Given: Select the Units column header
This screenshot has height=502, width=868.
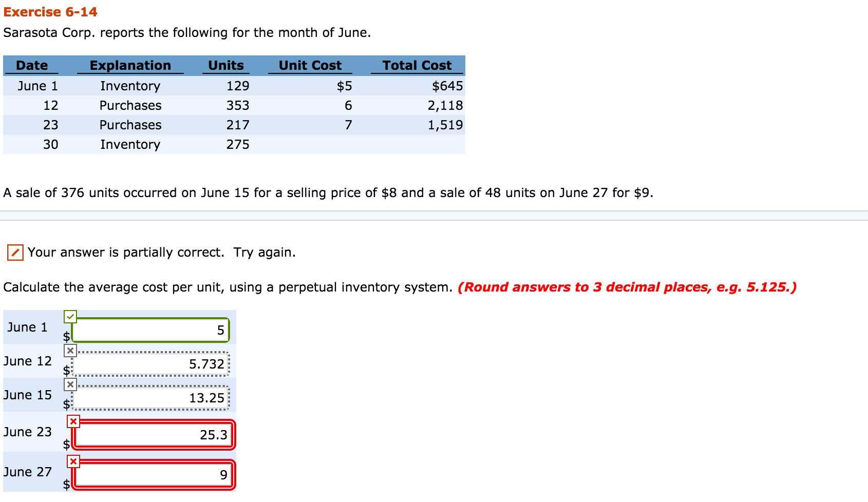Looking at the screenshot, I should pyautogui.click(x=225, y=65).
